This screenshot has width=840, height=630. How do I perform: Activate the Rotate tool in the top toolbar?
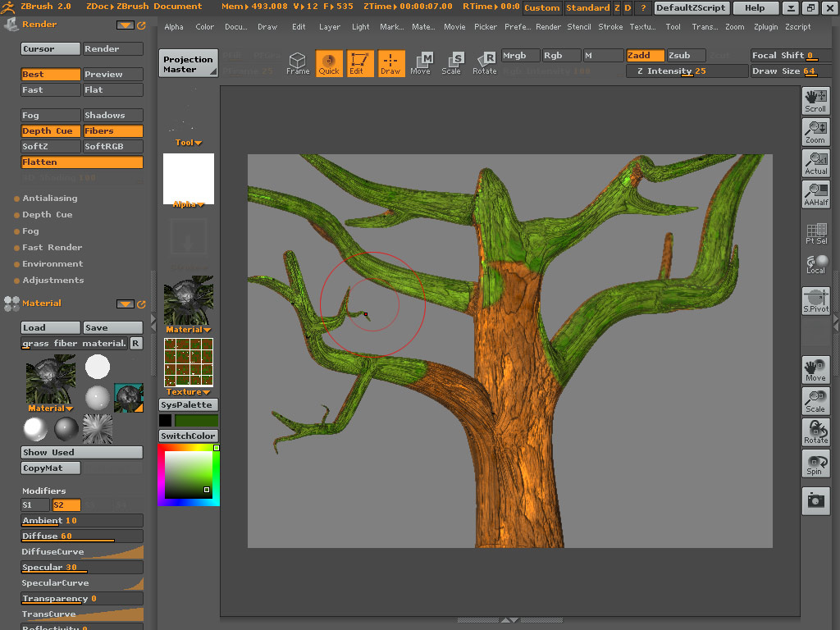(485, 63)
